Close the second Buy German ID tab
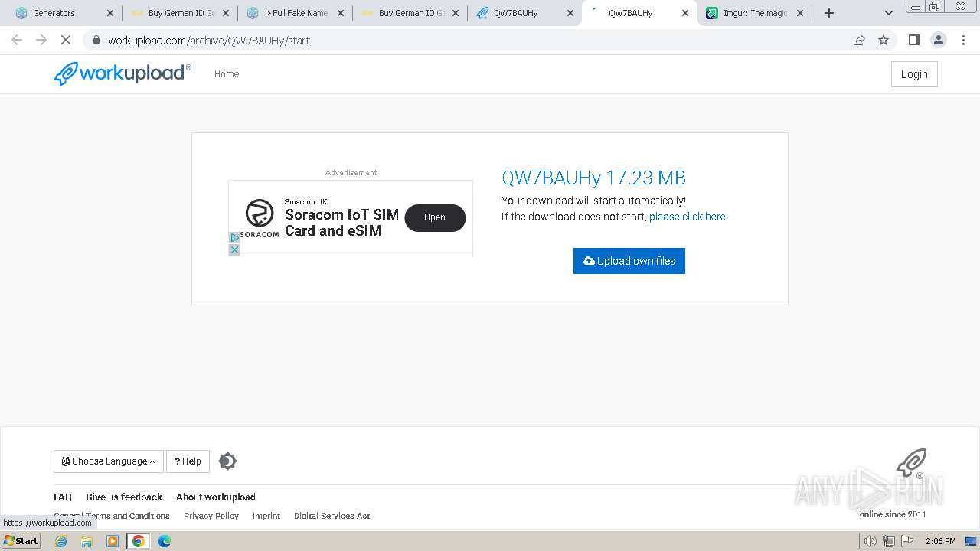 [456, 13]
